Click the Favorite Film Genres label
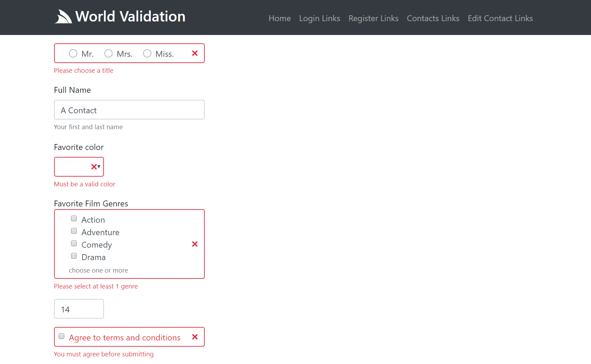Image resolution: width=591 pixels, height=364 pixels. pyautogui.click(x=91, y=204)
